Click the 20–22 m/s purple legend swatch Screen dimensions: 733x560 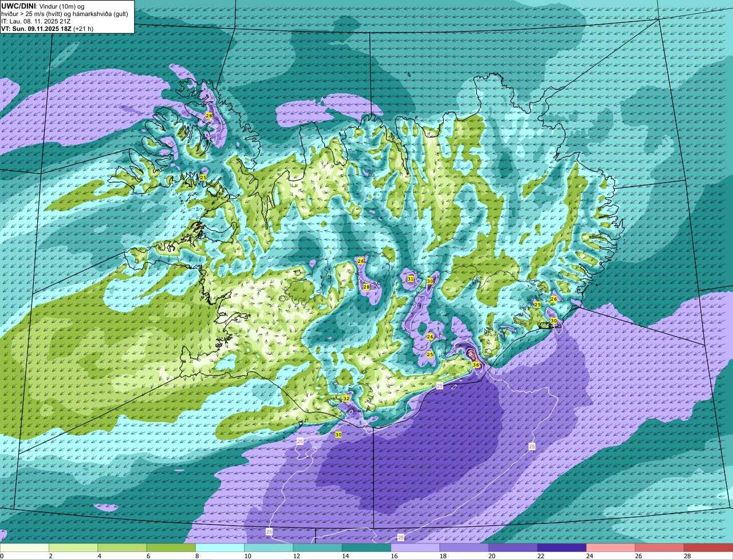point(513,548)
